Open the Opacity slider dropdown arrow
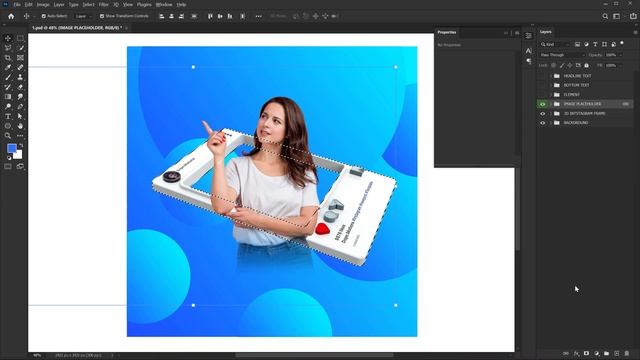Screen dimensions: 640x360 pyautogui.click(x=621, y=55)
